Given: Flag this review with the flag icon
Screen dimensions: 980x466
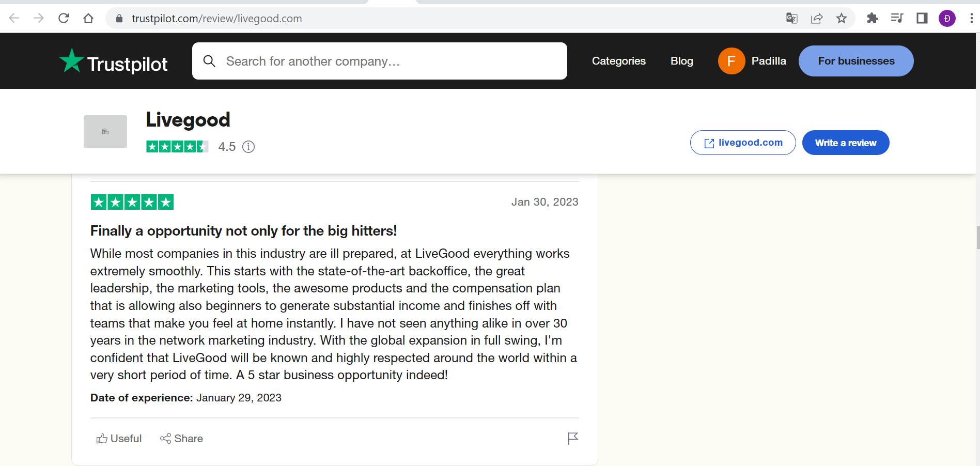Looking at the screenshot, I should 572,439.
